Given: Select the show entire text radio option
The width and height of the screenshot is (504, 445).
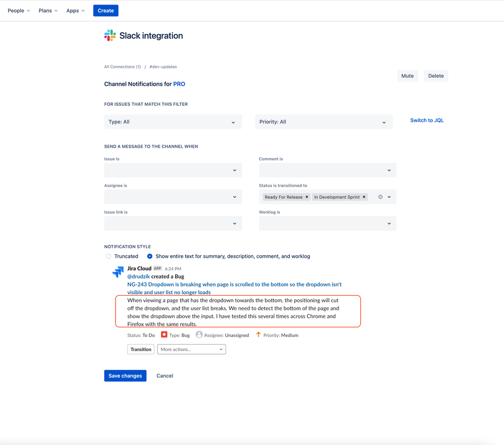Looking at the screenshot, I should pos(150,256).
